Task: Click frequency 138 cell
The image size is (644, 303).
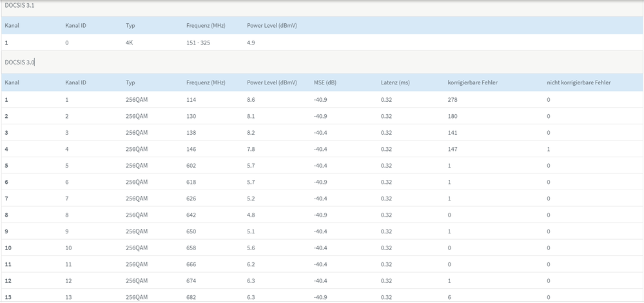Action: (191, 133)
